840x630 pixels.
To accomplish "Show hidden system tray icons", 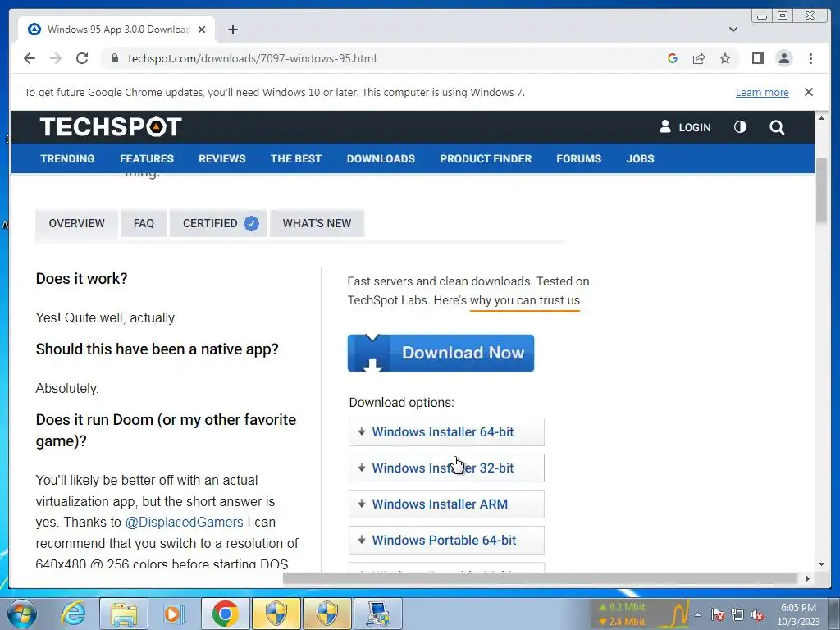I will [697, 614].
